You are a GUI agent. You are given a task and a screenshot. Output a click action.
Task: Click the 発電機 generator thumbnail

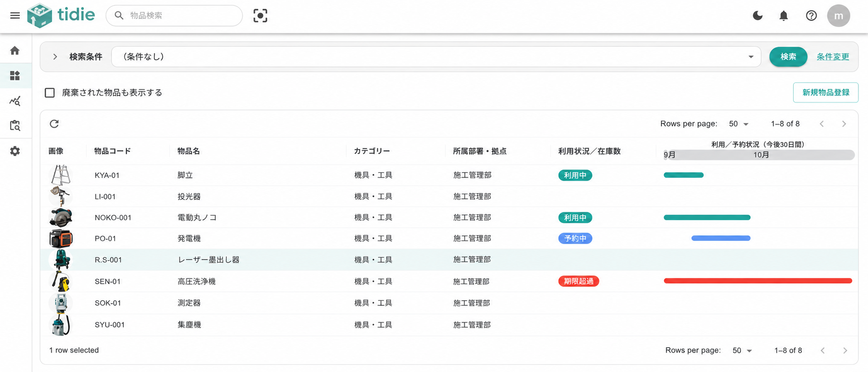coord(61,238)
